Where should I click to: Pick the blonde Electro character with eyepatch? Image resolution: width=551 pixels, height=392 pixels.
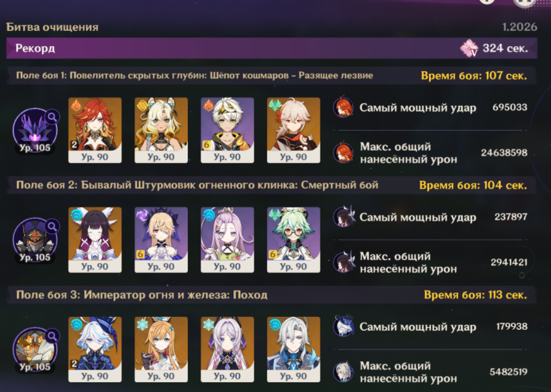coord(161,240)
